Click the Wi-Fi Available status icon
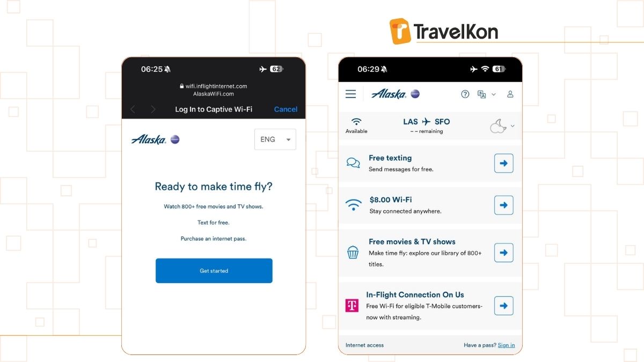The height and width of the screenshot is (362, 644). (x=356, y=122)
